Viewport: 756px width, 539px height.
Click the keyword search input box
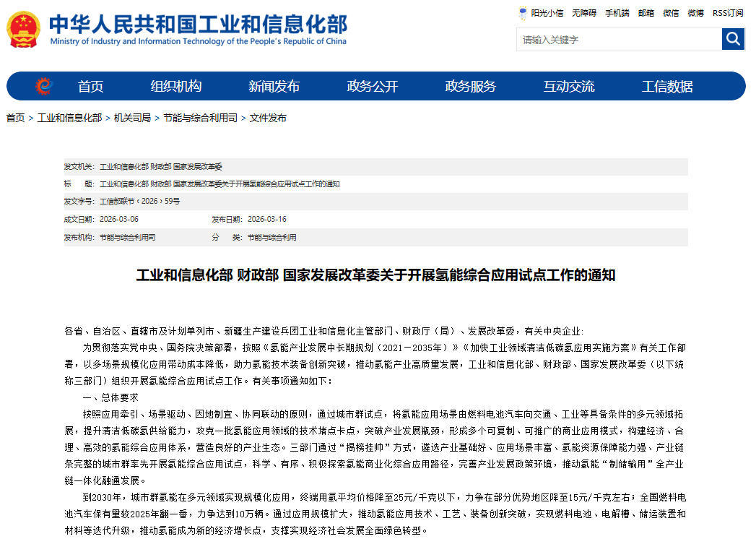point(617,39)
